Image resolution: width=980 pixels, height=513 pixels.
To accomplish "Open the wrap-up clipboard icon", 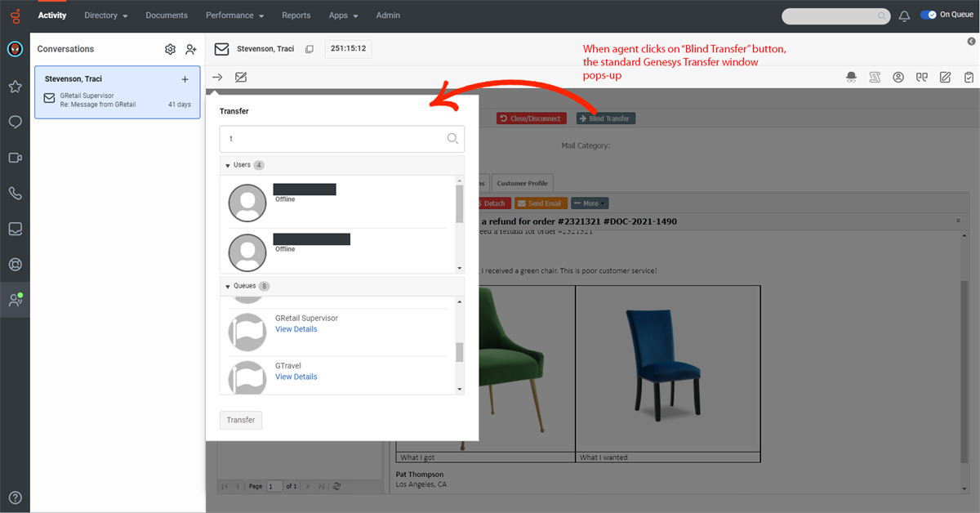I will (x=969, y=78).
